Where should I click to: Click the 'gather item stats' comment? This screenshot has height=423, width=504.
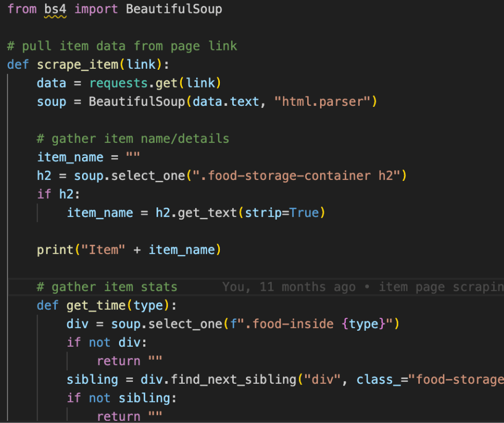(x=107, y=287)
